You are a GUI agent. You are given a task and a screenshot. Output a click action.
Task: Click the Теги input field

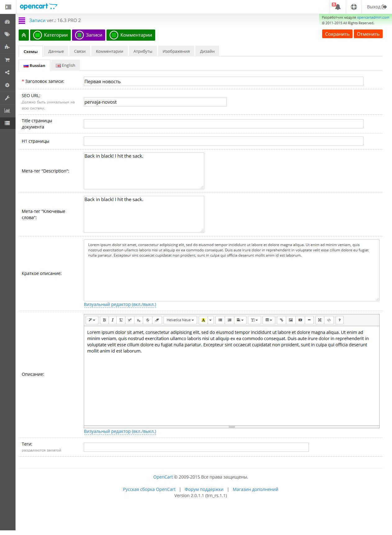coord(196,447)
